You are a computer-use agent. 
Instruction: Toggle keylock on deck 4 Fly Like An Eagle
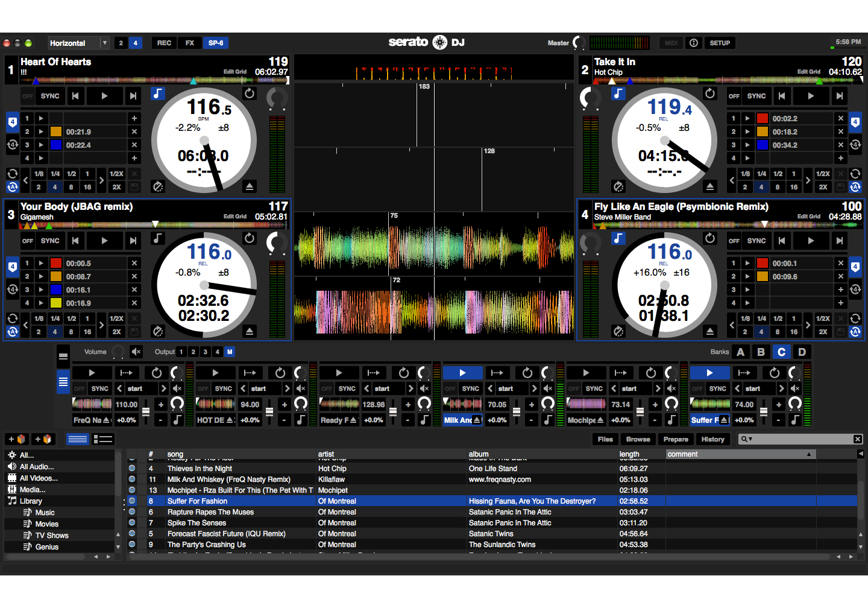618,238
